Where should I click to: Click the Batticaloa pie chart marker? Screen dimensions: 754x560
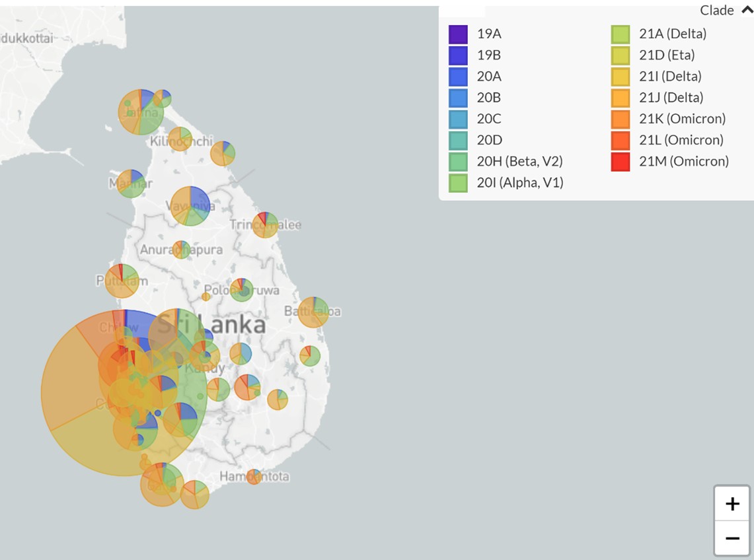pos(313,312)
